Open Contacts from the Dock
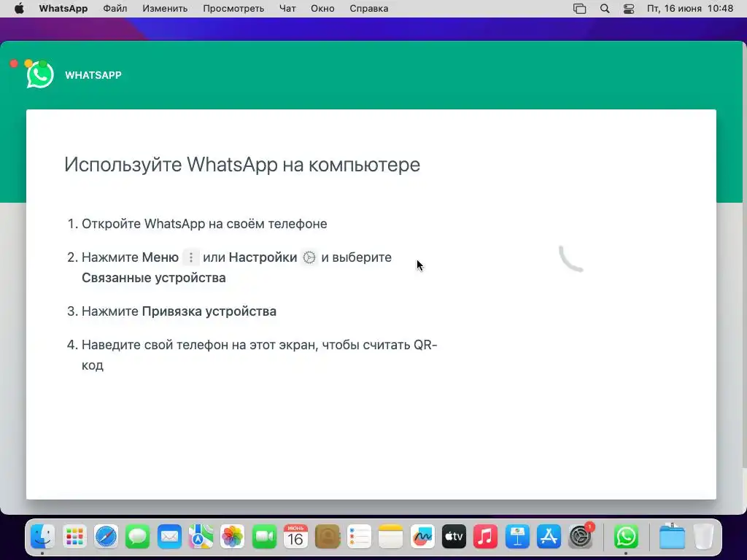747x560 pixels. (x=328, y=537)
